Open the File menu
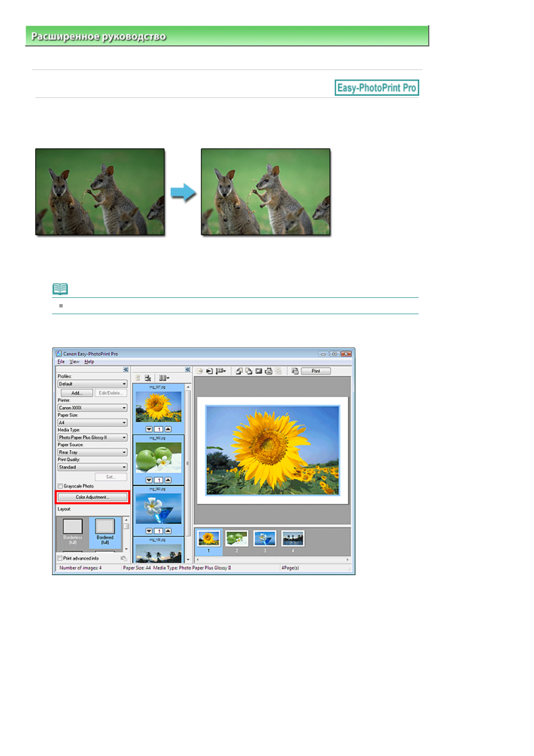The width and height of the screenshot is (534, 756). click(61, 362)
